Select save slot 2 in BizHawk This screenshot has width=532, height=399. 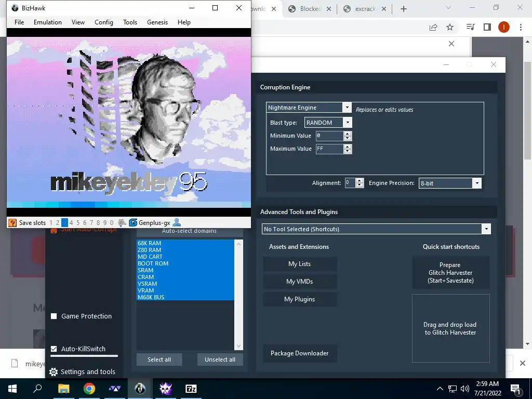(x=58, y=223)
